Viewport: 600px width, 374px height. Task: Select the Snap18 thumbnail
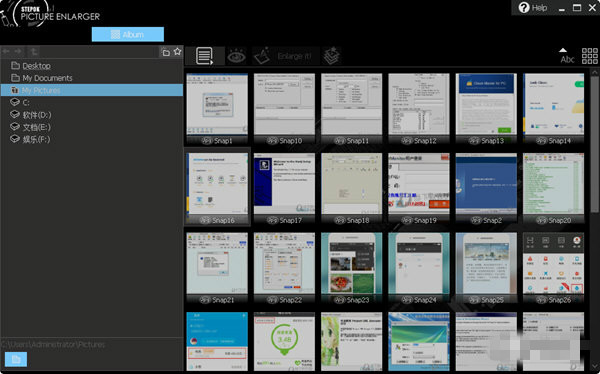[x=352, y=184]
